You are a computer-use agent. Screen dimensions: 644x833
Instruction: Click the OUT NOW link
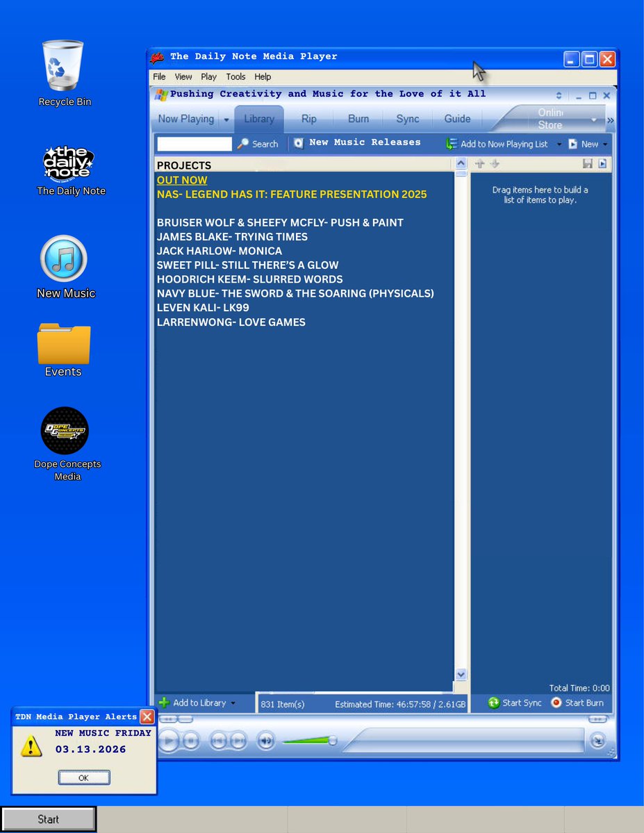click(182, 180)
